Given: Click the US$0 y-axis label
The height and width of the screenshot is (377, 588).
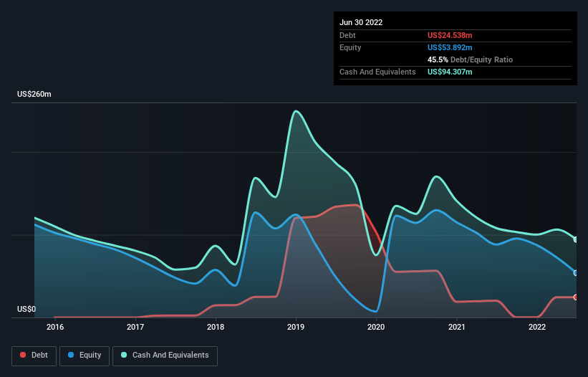Looking at the screenshot, I should [26, 309].
